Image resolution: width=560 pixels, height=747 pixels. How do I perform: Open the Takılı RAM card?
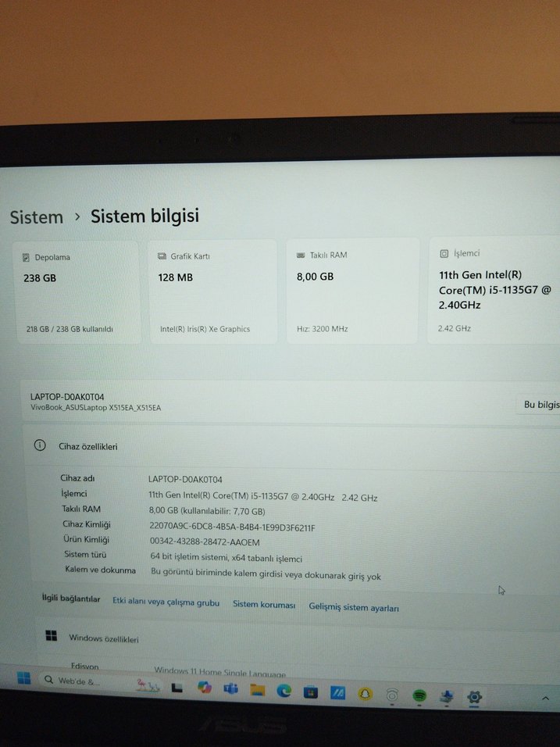tap(352, 291)
